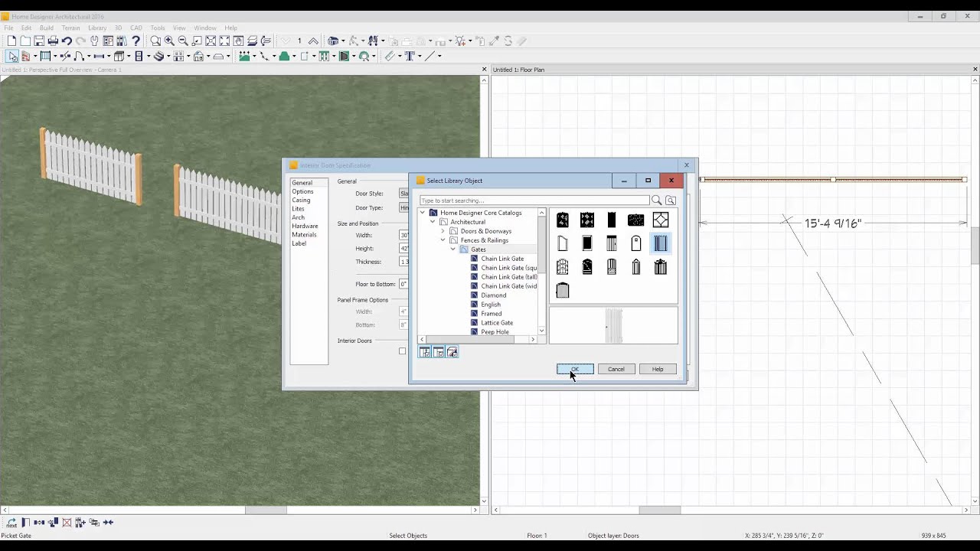Viewport: 980px width, 551px height.
Task: Select the Draw Line CAD tool
Action: pyautogui.click(x=430, y=56)
